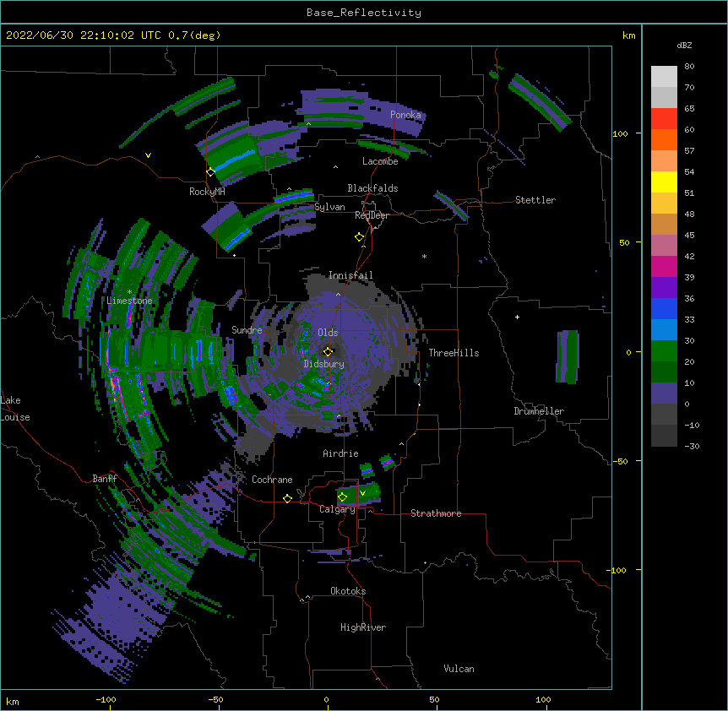The height and width of the screenshot is (711, 728).
Task: Click the -50 tick label on the bottom axis
Action: point(215,699)
